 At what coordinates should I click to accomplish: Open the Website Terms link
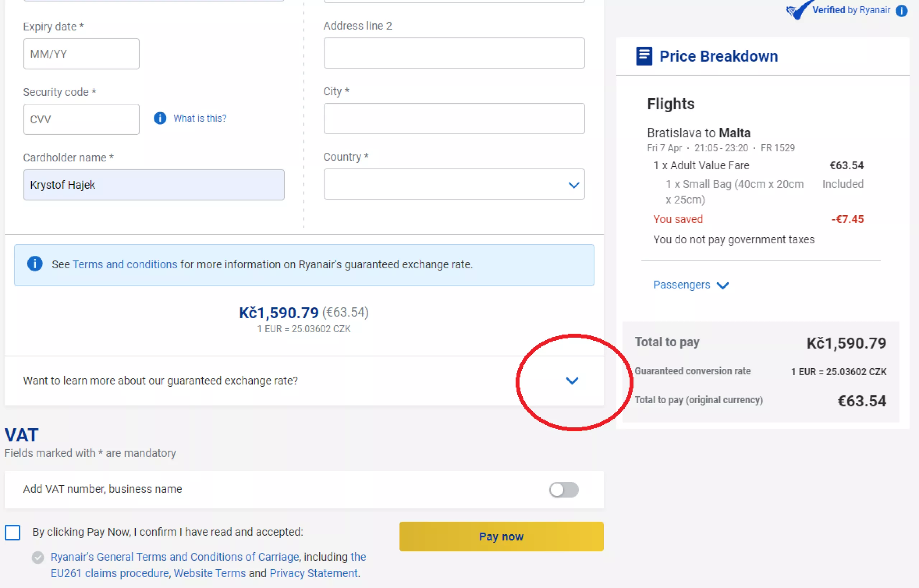[x=210, y=574]
